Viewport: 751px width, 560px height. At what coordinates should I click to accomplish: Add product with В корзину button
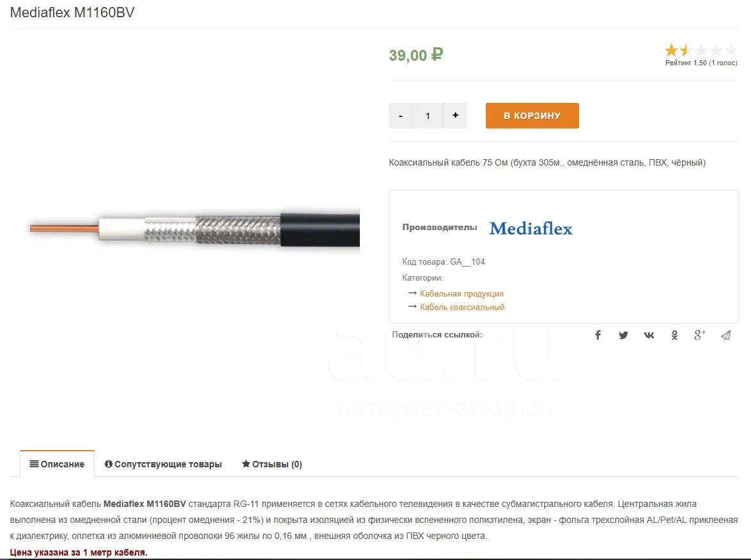[532, 116]
